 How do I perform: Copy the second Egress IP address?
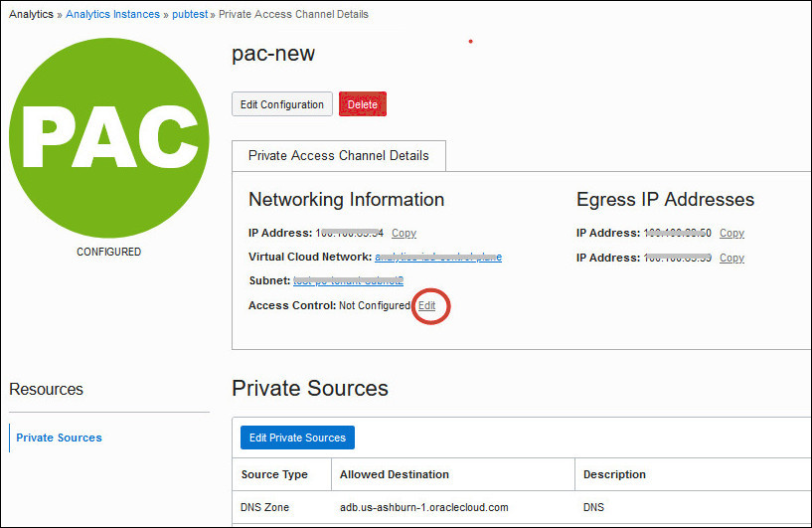(x=731, y=259)
